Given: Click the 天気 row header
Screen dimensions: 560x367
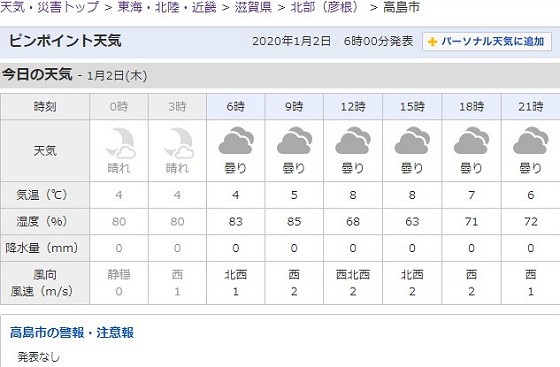Looking at the screenshot, I should pyautogui.click(x=45, y=151).
